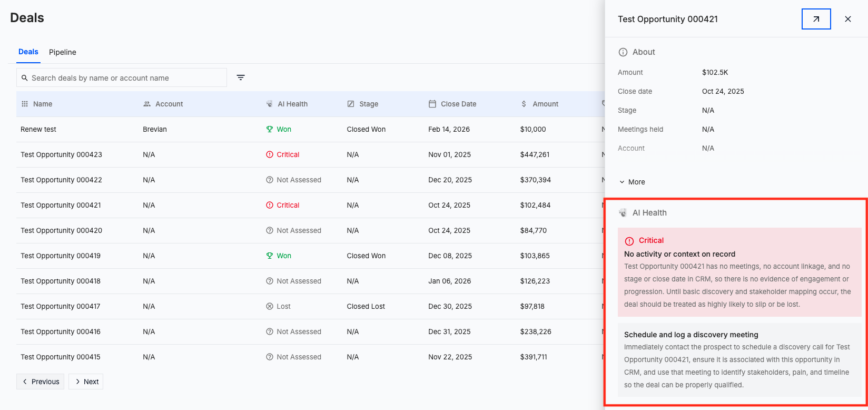Image resolution: width=868 pixels, height=410 pixels.
Task: Open the Renew test deal row
Action: click(x=38, y=129)
